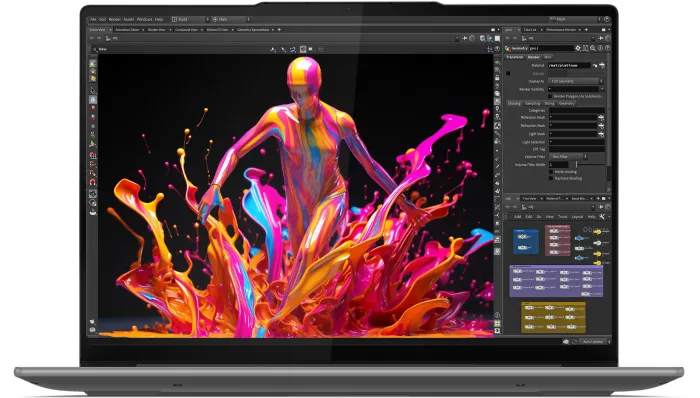Viewport: 700px width, 398px height.
Task: Switch to the Take List tab
Action: click(x=530, y=30)
